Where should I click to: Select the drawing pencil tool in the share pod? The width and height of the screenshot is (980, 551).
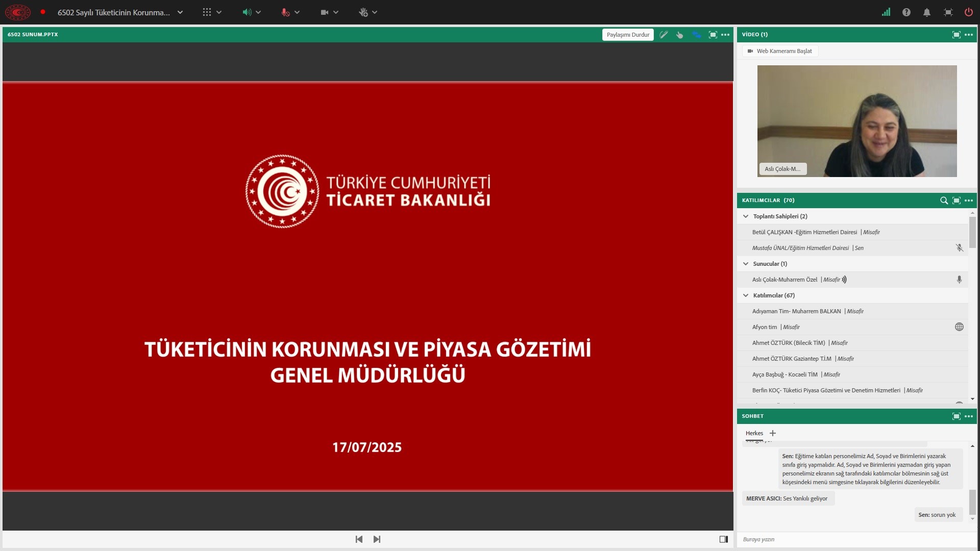point(664,35)
